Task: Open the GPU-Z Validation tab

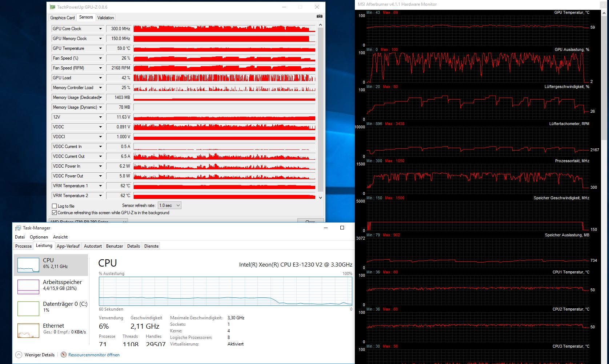Action: tap(106, 18)
